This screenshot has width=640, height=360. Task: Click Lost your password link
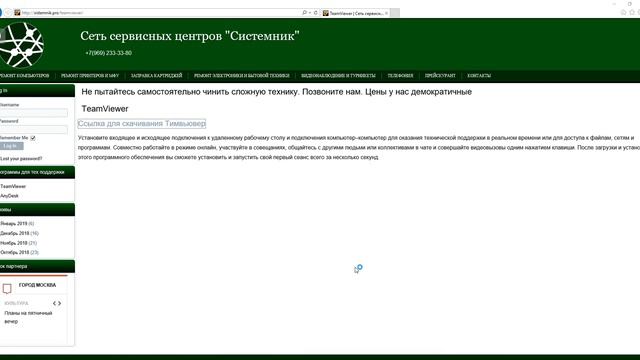coord(21,158)
